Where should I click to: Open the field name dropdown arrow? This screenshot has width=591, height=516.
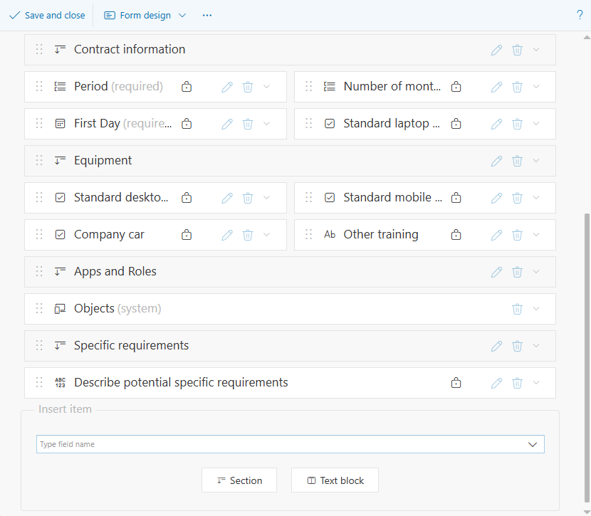[532, 444]
